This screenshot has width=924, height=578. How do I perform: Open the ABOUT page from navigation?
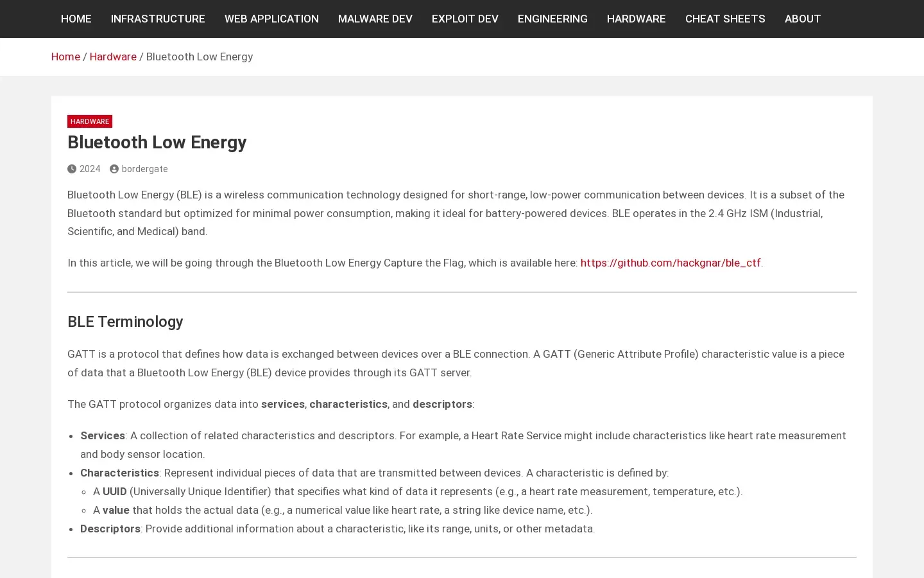click(803, 19)
